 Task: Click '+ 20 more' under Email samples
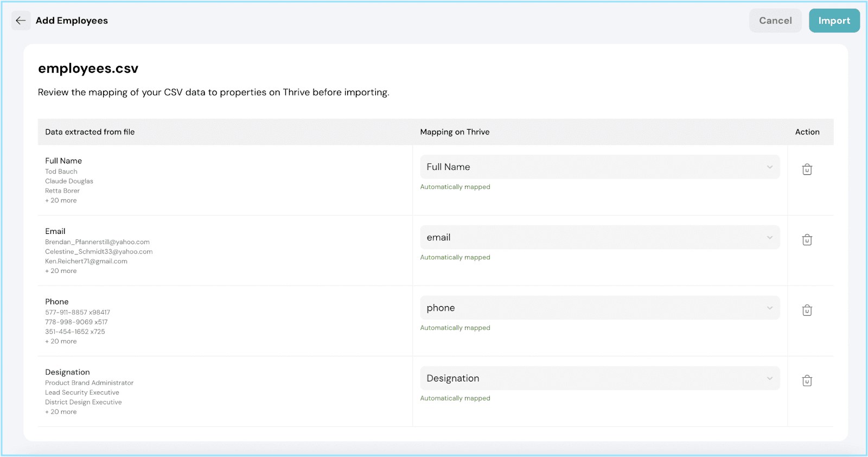click(61, 271)
